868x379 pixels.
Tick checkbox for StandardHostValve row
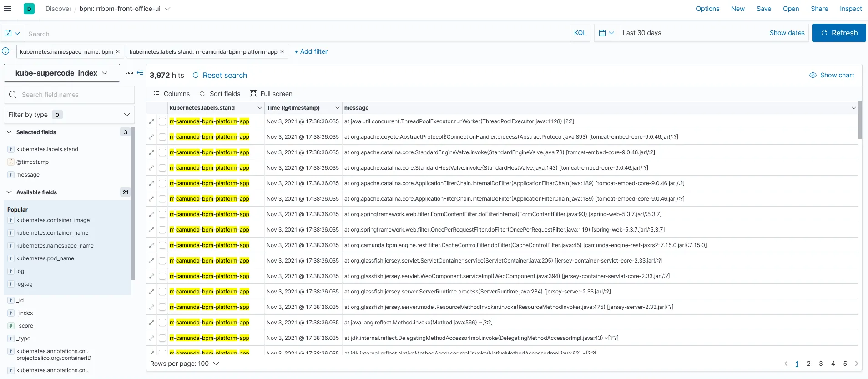pos(162,168)
